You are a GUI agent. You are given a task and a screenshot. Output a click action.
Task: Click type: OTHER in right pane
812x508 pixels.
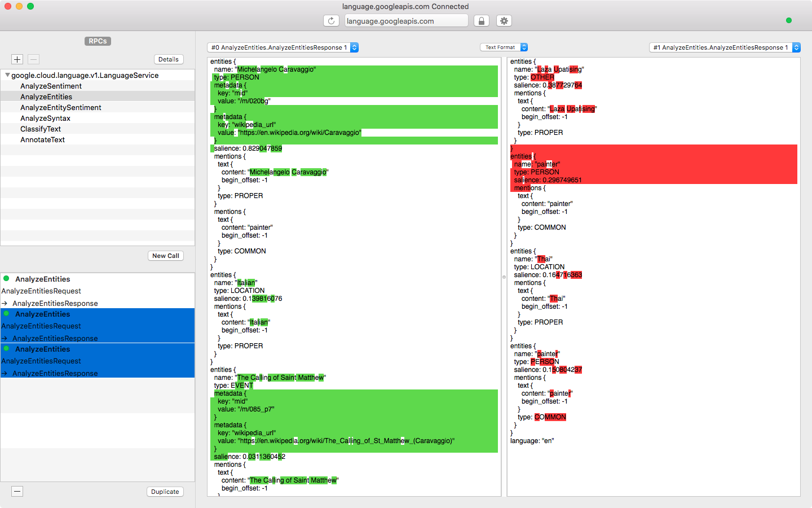pos(534,77)
